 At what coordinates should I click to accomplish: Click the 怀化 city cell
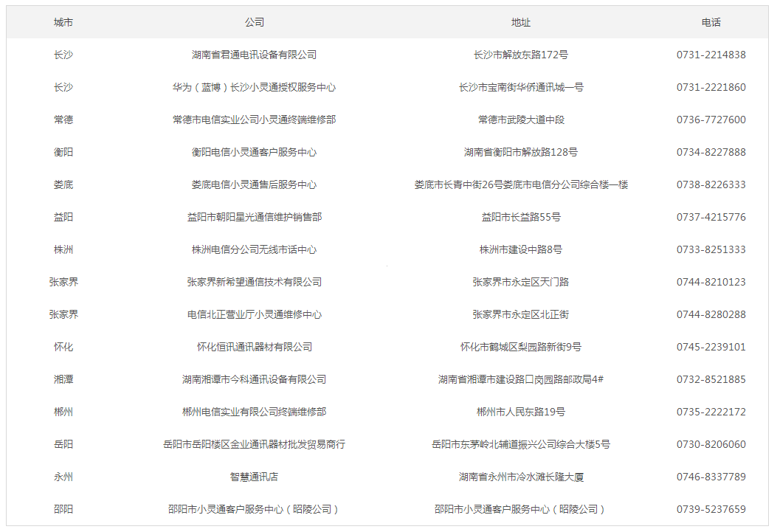63,347
